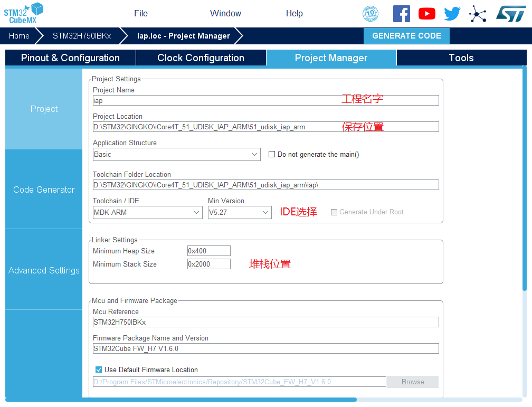Image resolution: width=532 pixels, height=407 pixels.
Task: Click the Minimum Heap Size field
Action: (208, 251)
